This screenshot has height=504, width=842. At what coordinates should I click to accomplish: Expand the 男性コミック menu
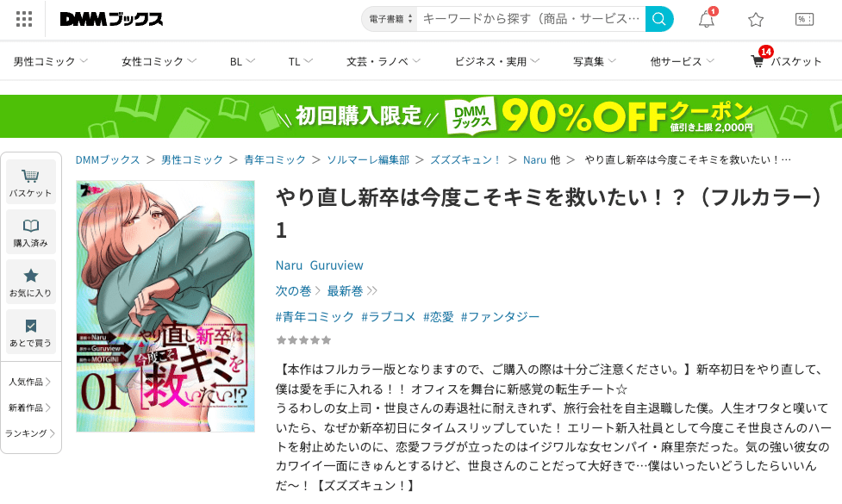click(x=51, y=61)
